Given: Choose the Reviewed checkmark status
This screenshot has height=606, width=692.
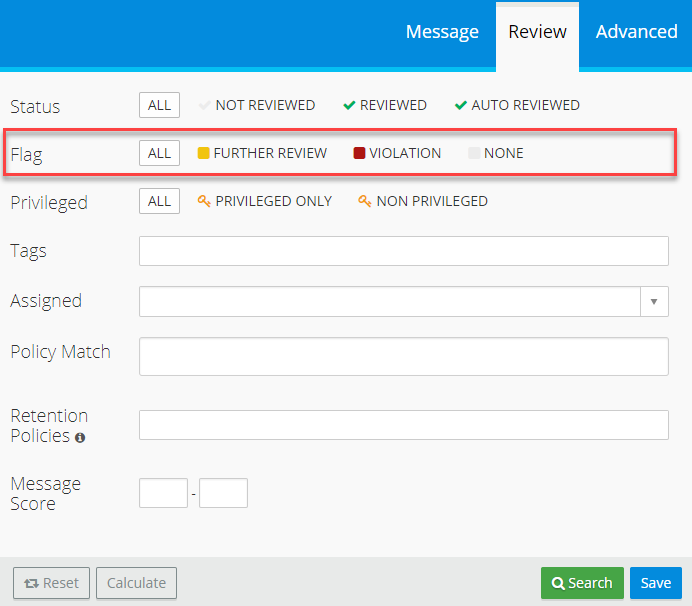Looking at the screenshot, I should (x=349, y=105).
